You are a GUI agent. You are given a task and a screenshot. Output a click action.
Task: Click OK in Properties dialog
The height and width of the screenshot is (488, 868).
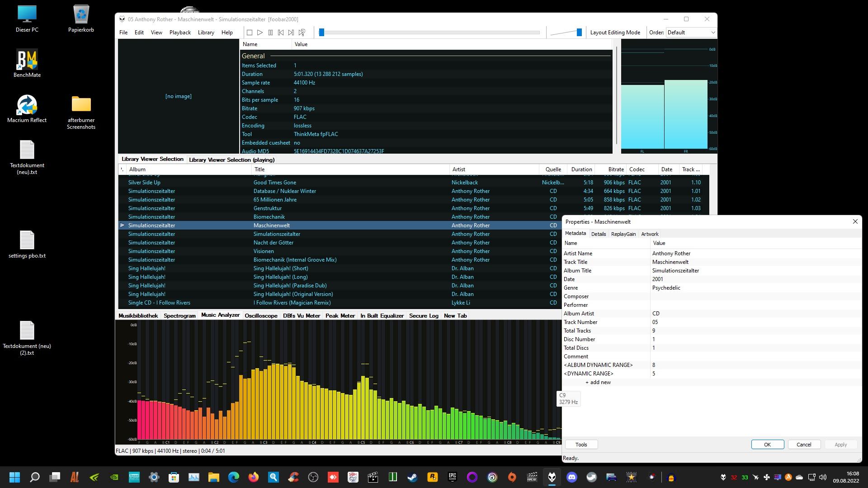(767, 445)
